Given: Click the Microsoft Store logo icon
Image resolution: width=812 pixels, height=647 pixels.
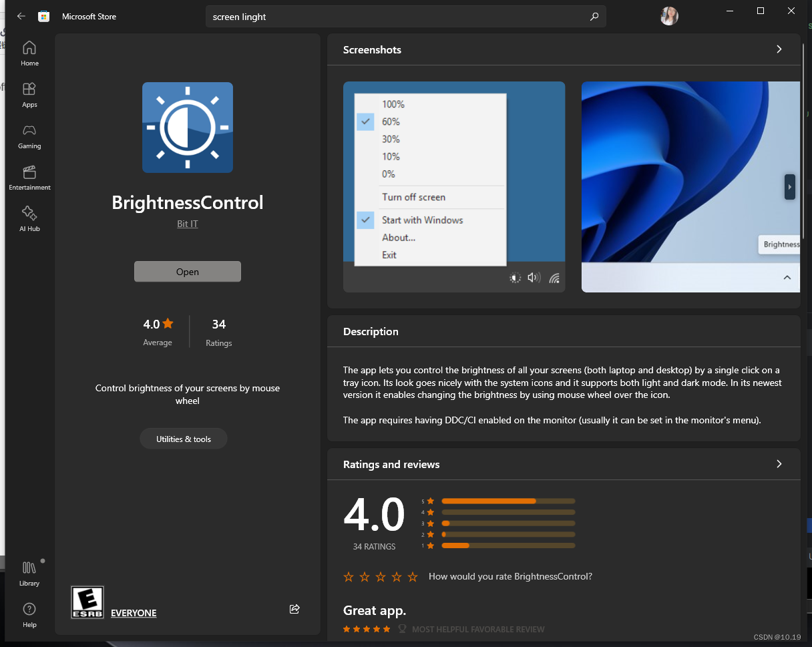Looking at the screenshot, I should tap(43, 17).
